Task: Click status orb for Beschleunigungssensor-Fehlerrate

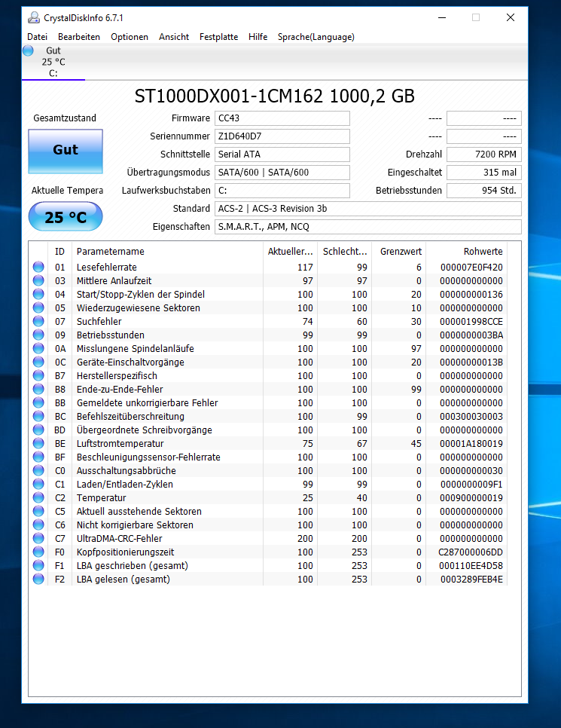Action: pyautogui.click(x=38, y=457)
